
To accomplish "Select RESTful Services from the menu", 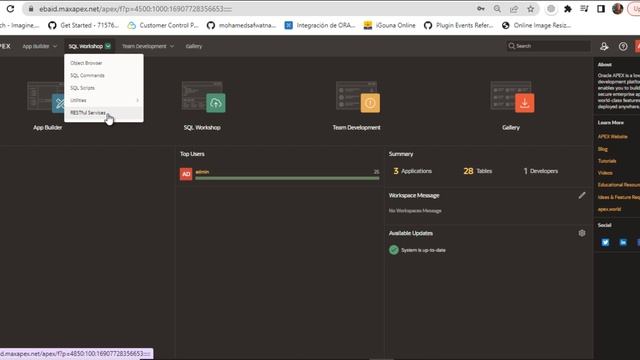I will coord(104,113).
